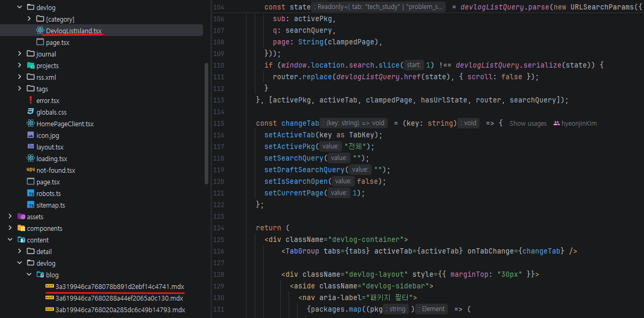Expand the components folder arrow

pos(10,228)
